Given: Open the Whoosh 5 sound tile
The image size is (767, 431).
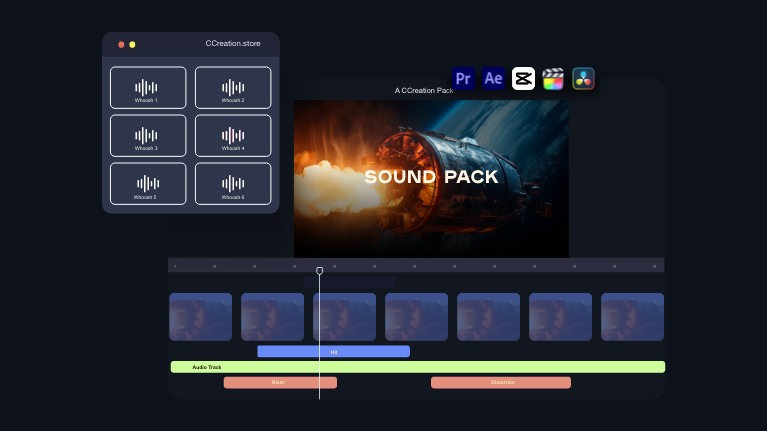Looking at the screenshot, I should [148, 183].
